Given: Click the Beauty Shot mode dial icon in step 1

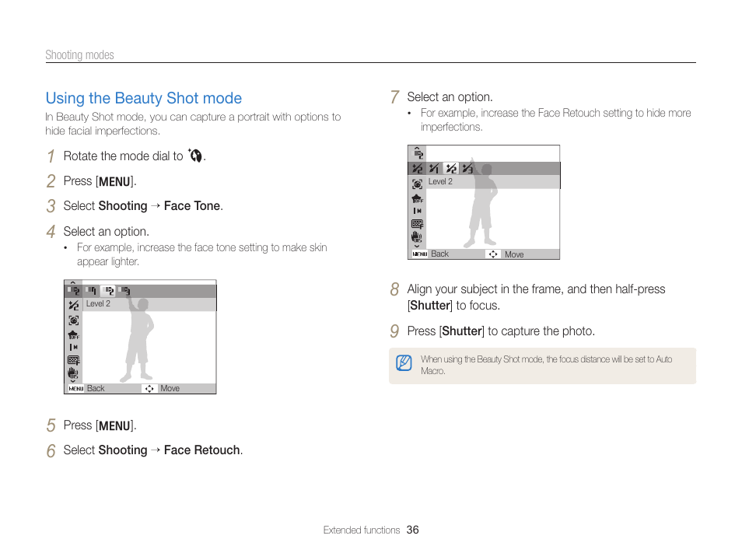Looking at the screenshot, I should click(194, 156).
